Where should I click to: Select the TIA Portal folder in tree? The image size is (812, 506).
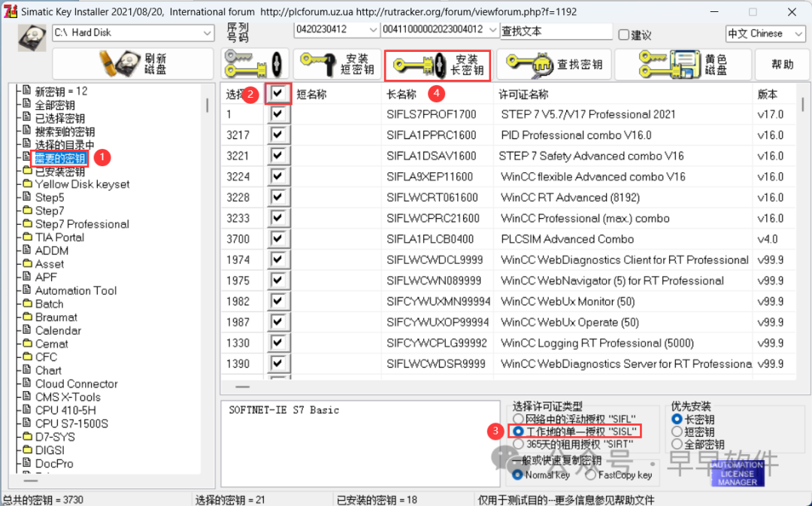[59, 238]
